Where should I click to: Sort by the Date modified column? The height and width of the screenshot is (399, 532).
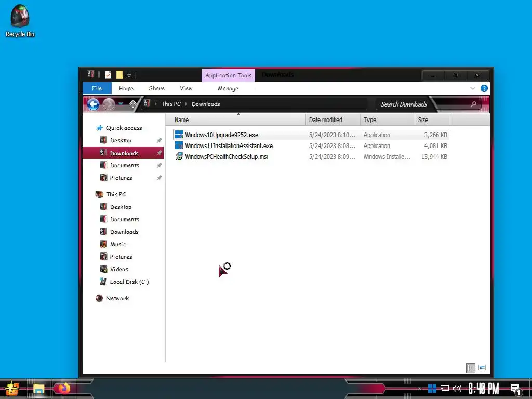[x=333, y=120]
